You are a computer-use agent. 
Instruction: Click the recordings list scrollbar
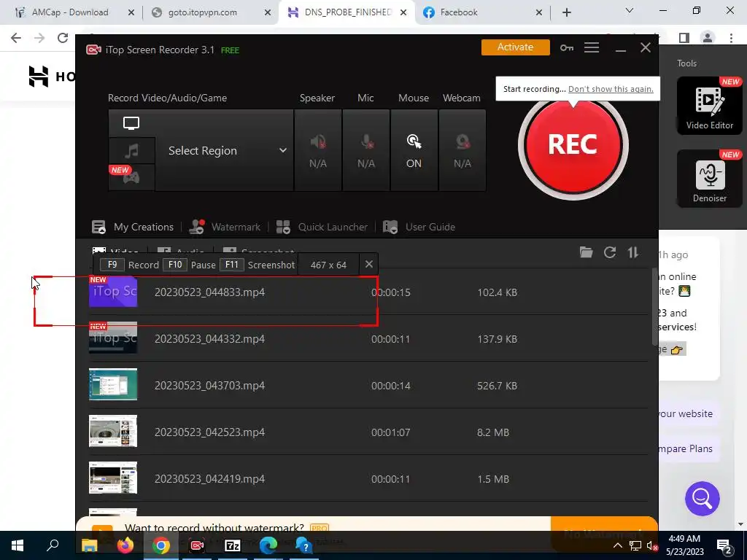[x=654, y=306]
